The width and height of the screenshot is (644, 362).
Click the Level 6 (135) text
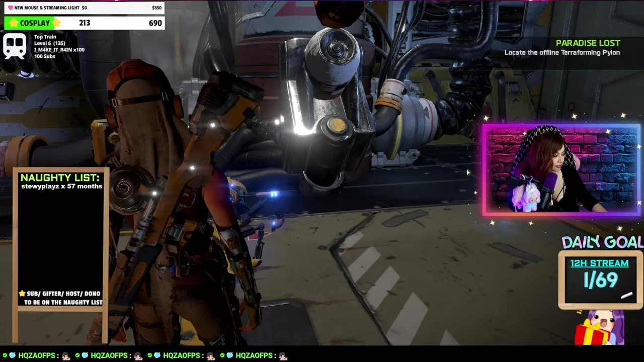click(x=49, y=43)
